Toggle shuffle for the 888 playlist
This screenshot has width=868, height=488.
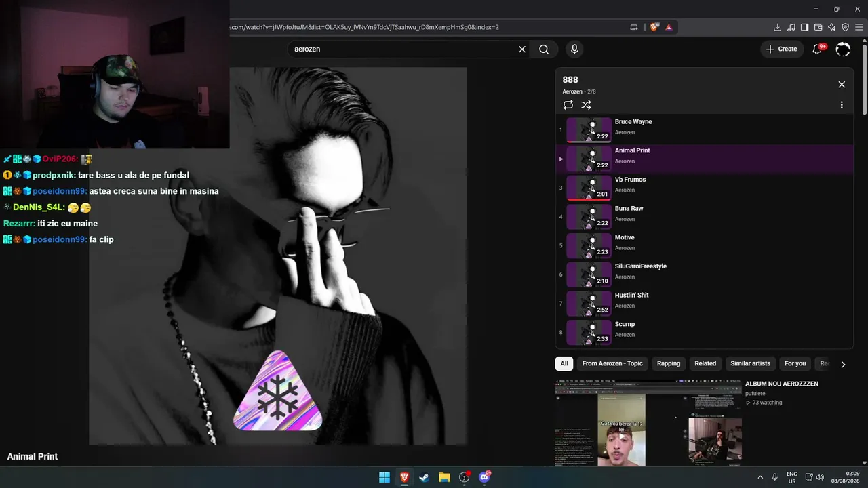[587, 105]
